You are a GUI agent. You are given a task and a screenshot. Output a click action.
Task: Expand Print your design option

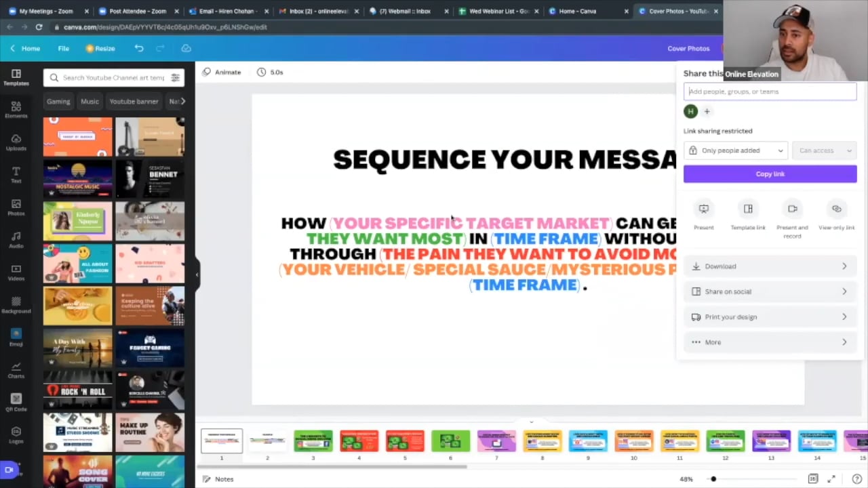point(770,317)
